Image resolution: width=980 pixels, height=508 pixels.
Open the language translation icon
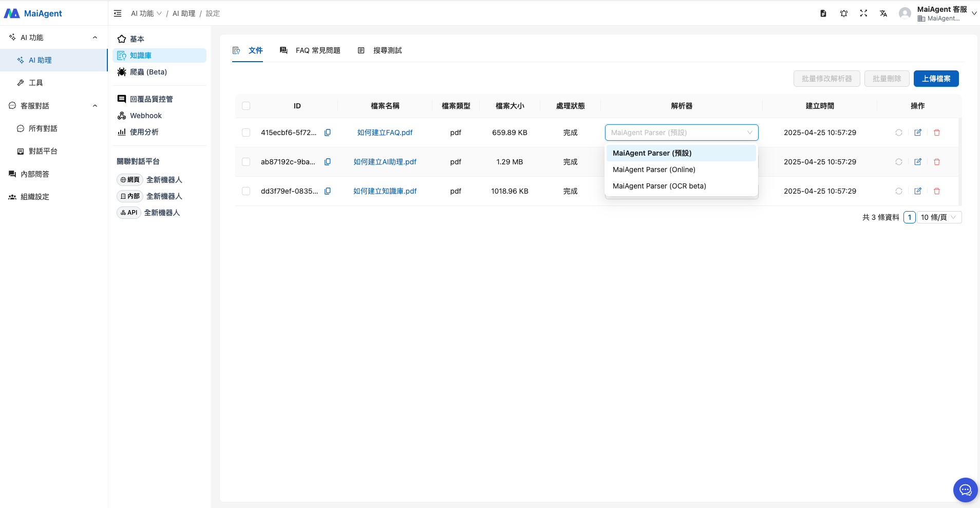click(x=883, y=13)
